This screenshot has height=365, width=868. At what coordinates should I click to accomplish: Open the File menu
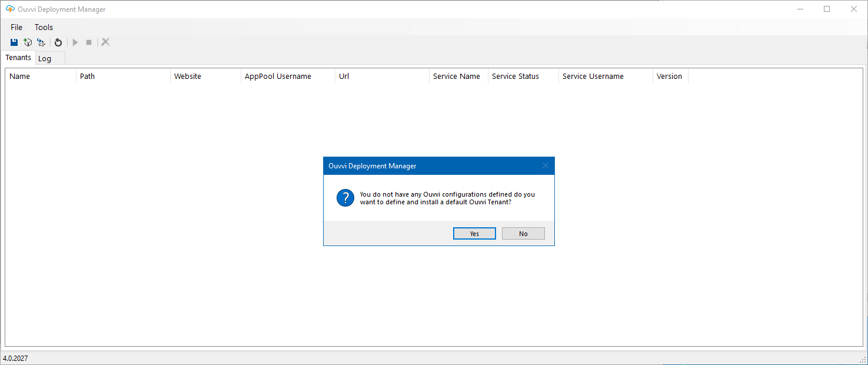pos(16,27)
